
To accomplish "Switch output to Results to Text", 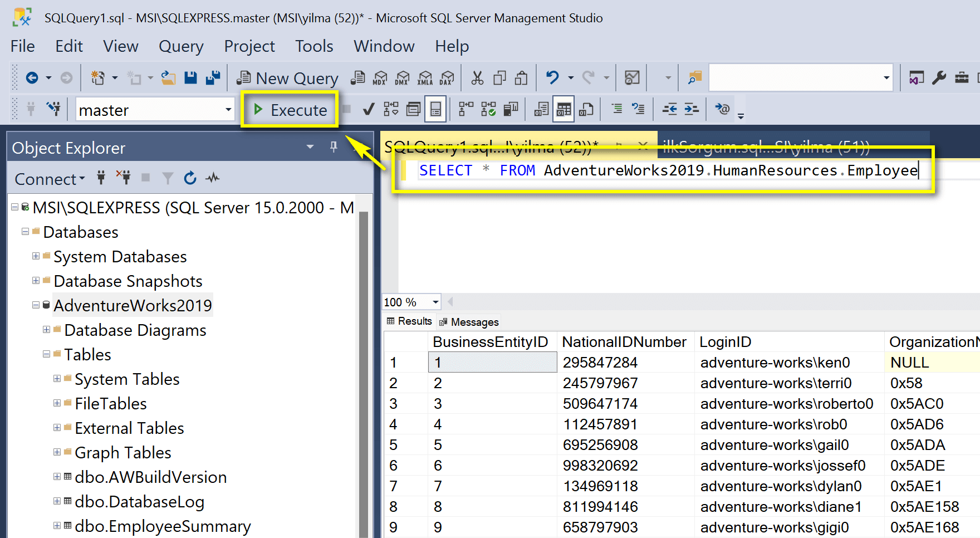I will (x=541, y=109).
